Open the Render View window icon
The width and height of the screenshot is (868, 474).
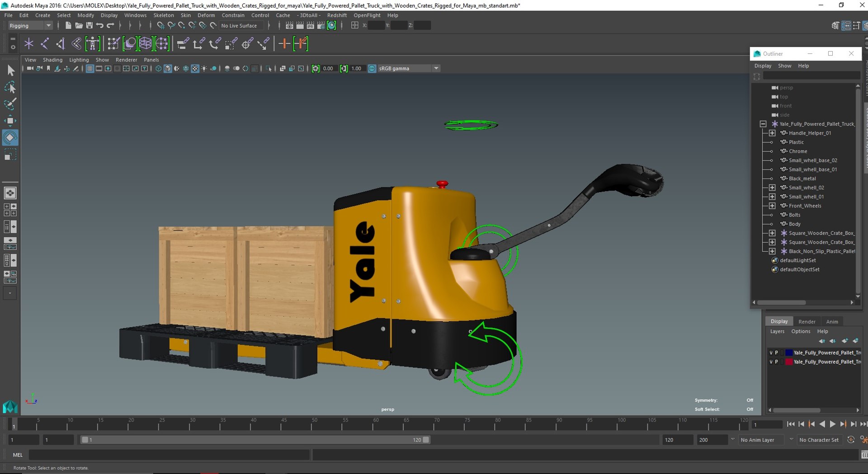pyautogui.click(x=289, y=26)
